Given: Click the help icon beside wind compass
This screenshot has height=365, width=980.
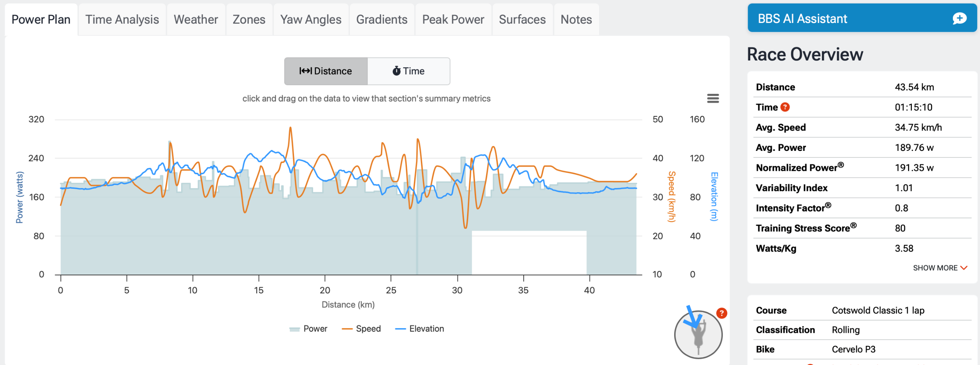Looking at the screenshot, I should click(x=722, y=313).
